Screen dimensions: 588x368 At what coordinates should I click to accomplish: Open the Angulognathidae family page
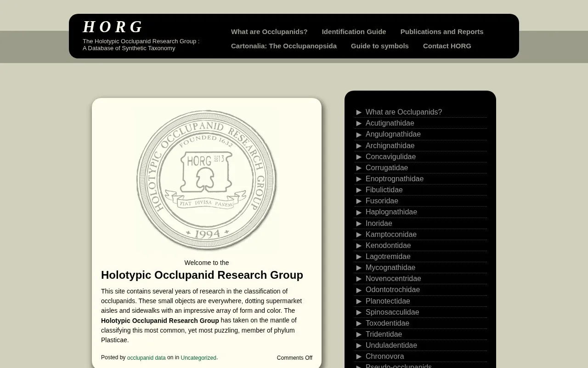point(393,134)
